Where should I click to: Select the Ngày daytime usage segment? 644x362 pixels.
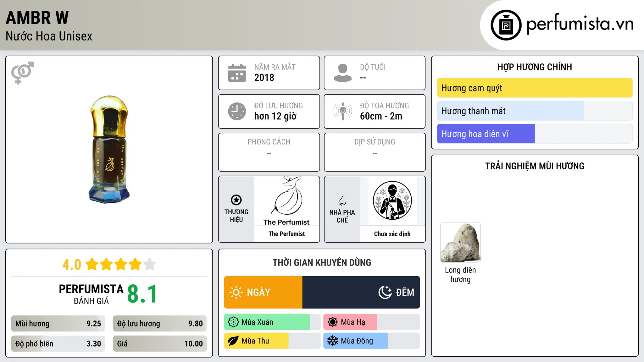coord(263,292)
